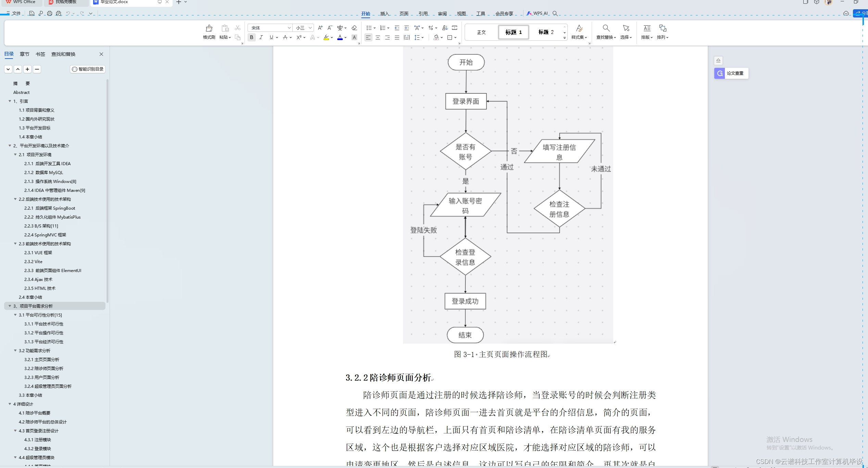The height and width of the screenshot is (468, 868).
Task: Toggle Italic formatting button
Action: click(x=261, y=37)
